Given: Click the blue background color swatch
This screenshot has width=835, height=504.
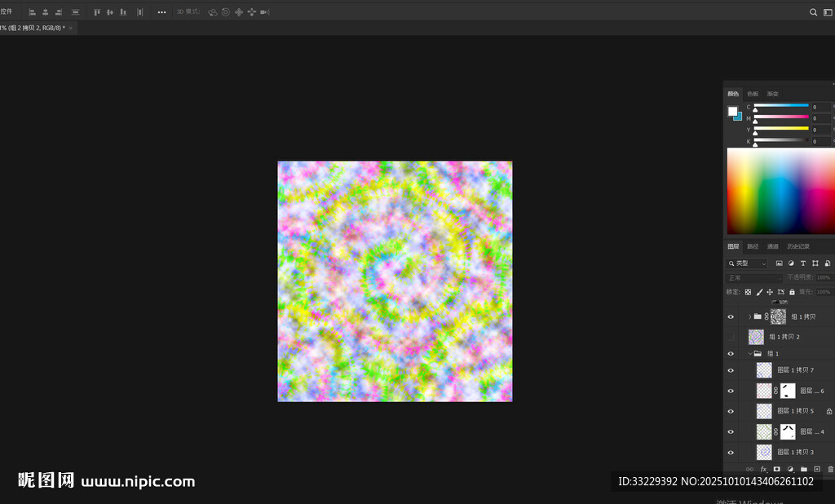Looking at the screenshot, I should pyautogui.click(x=739, y=117).
